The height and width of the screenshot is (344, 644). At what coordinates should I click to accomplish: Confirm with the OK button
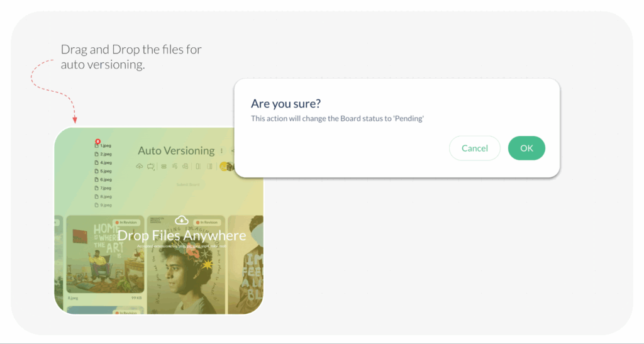tap(526, 148)
